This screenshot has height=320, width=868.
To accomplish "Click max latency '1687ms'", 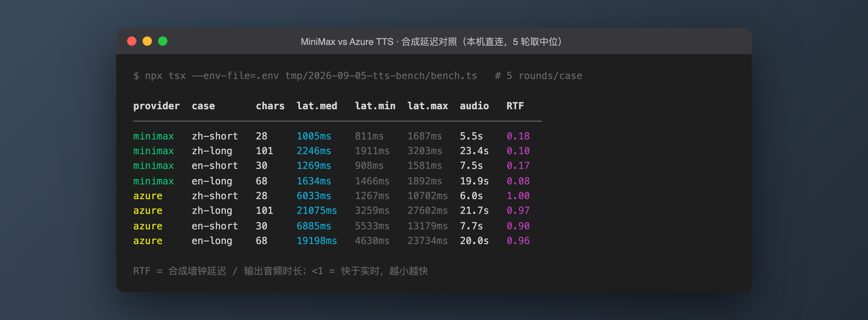I will pos(425,136).
